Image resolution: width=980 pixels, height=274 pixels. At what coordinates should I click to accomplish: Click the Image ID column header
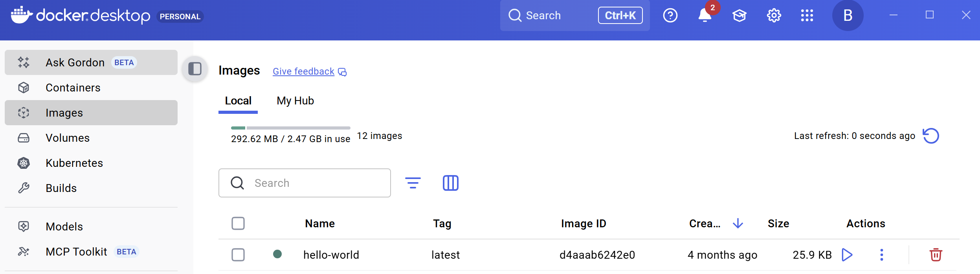coord(584,223)
